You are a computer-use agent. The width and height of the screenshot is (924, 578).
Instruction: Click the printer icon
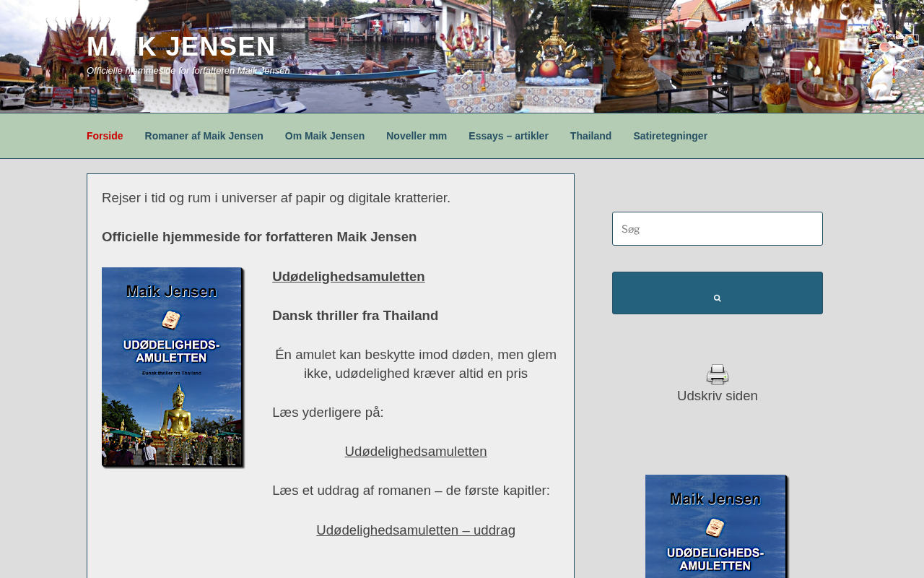coord(718,374)
